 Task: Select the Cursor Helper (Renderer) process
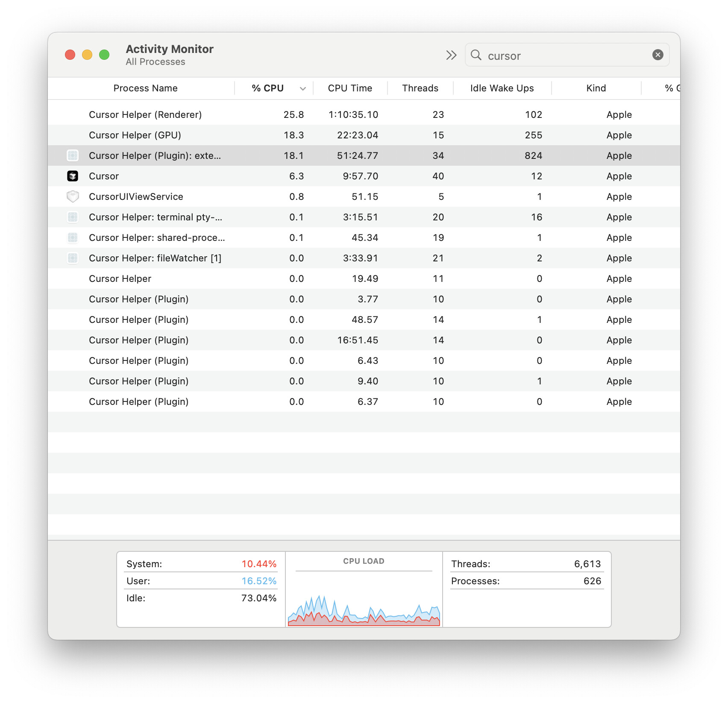coord(364,114)
